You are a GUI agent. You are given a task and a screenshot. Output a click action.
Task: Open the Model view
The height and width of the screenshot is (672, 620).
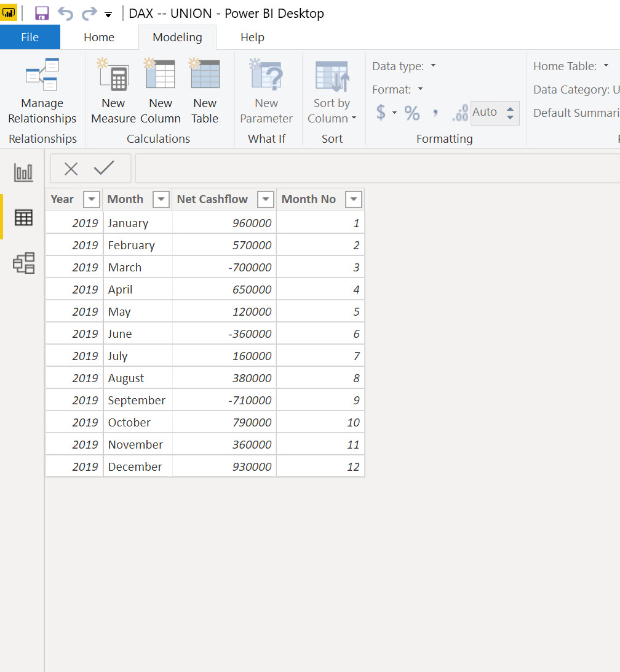pos(22,263)
